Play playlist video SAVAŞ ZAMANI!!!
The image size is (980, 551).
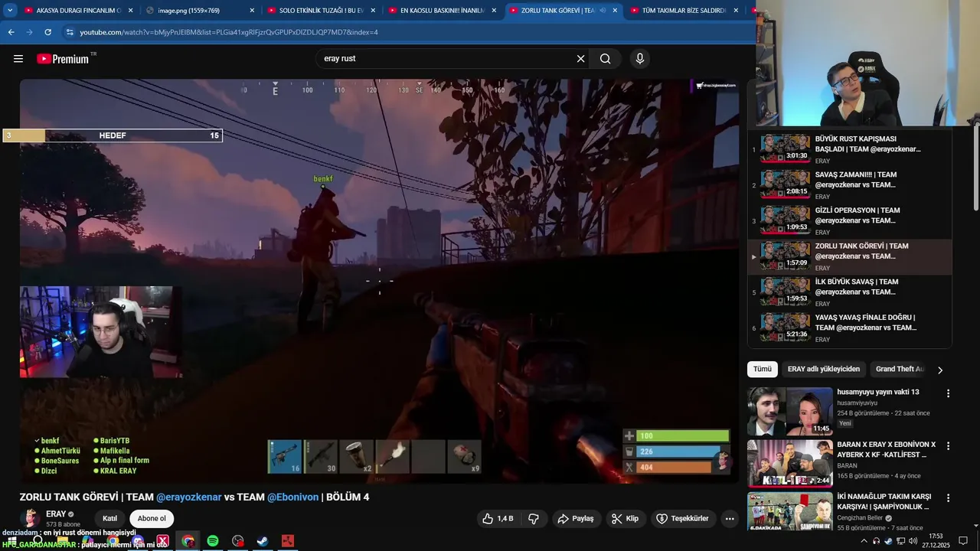(x=850, y=184)
